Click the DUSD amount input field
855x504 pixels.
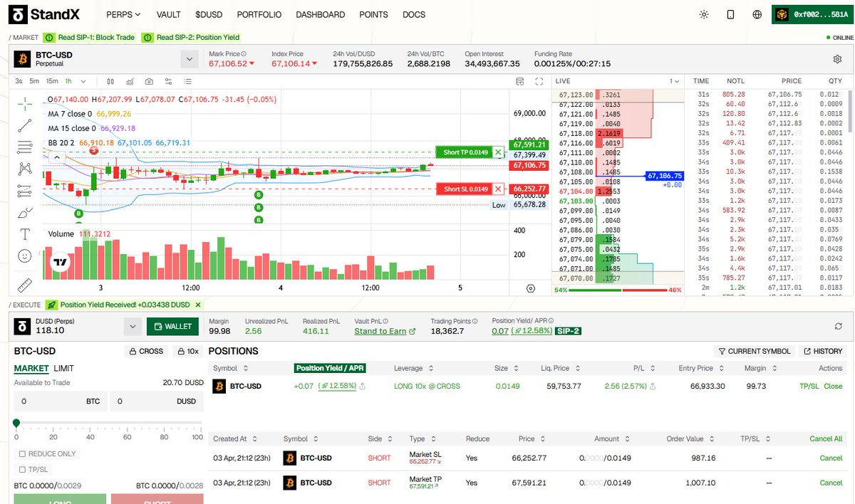click(x=157, y=401)
